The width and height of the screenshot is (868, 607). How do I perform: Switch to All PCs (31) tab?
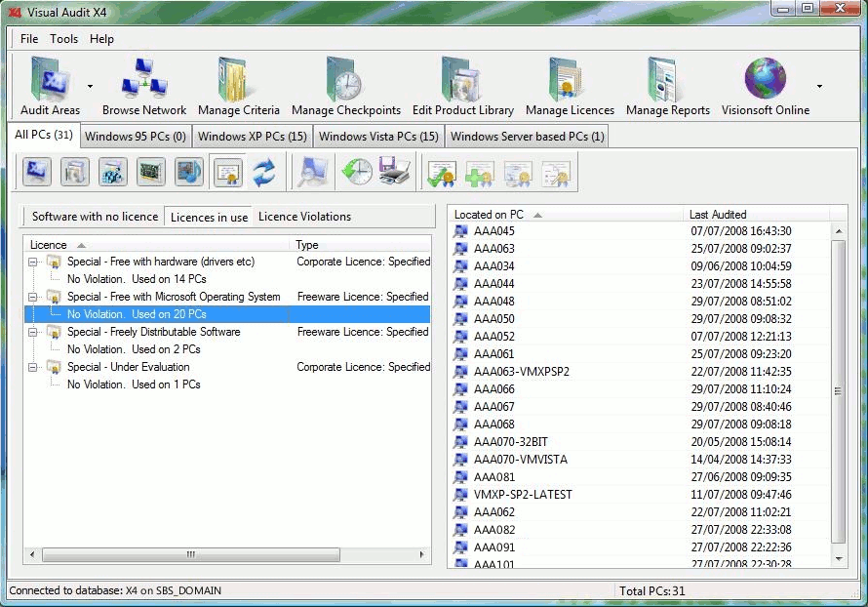tap(44, 135)
